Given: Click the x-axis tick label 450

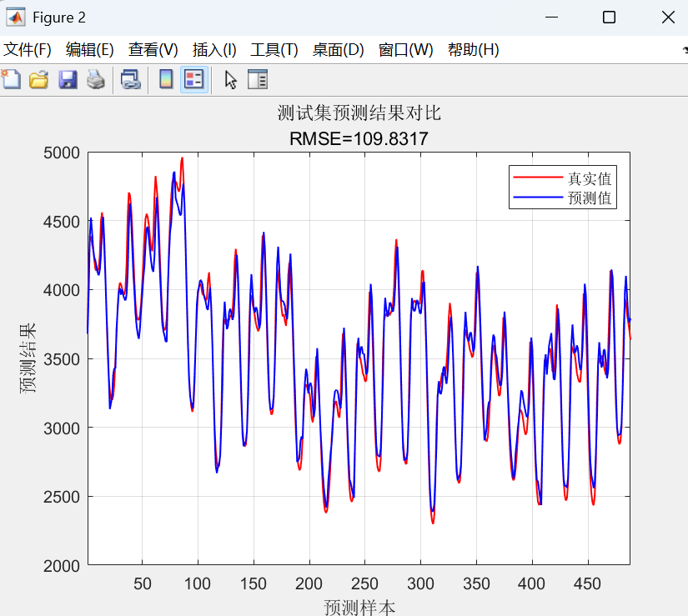Looking at the screenshot, I should click(x=588, y=583).
